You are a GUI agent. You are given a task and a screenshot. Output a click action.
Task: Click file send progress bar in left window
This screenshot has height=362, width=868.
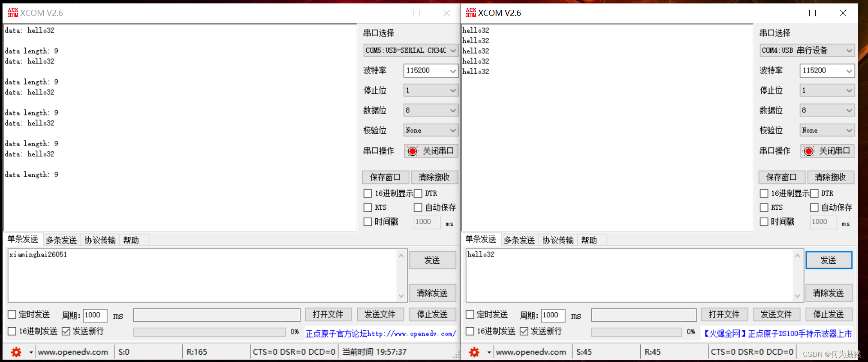tap(209, 332)
